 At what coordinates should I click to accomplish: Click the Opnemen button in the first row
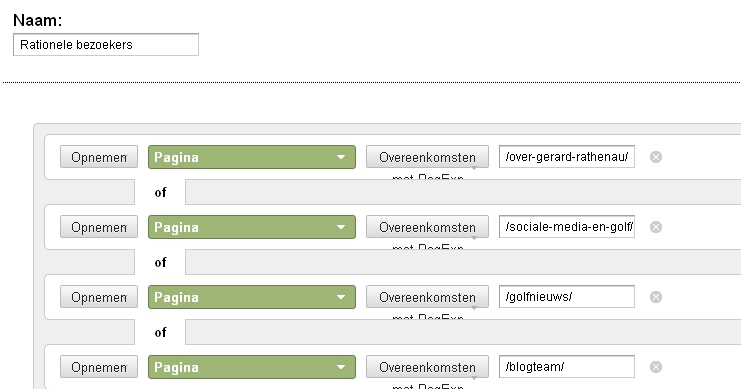point(99,157)
